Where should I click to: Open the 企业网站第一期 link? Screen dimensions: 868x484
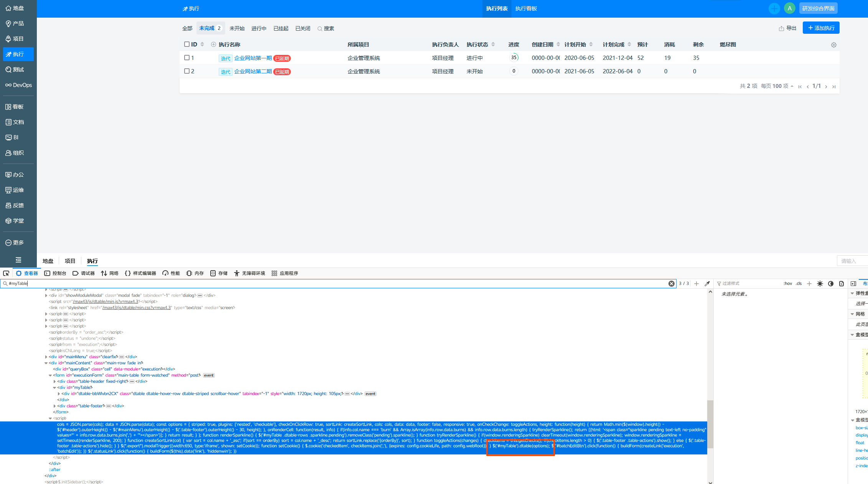[x=253, y=58]
